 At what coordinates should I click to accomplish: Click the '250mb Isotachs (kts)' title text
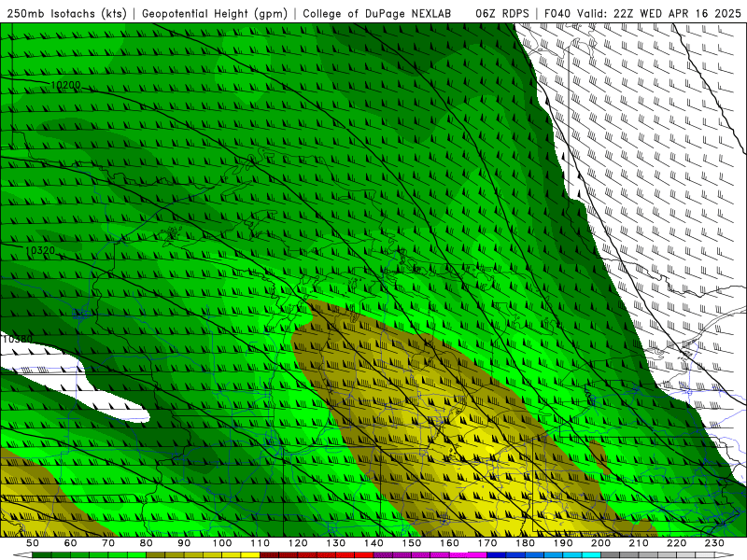(x=67, y=14)
